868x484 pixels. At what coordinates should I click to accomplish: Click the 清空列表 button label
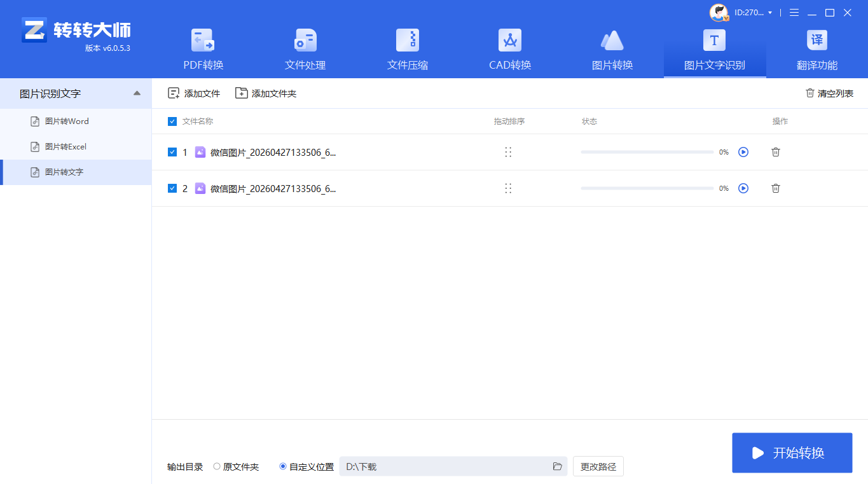click(836, 93)
